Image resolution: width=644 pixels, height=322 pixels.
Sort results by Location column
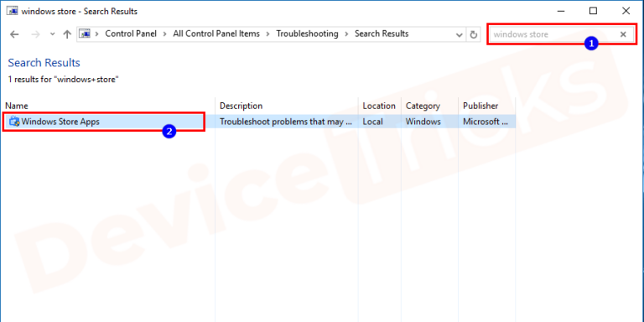pyautogui.click(x=380, y=106)
